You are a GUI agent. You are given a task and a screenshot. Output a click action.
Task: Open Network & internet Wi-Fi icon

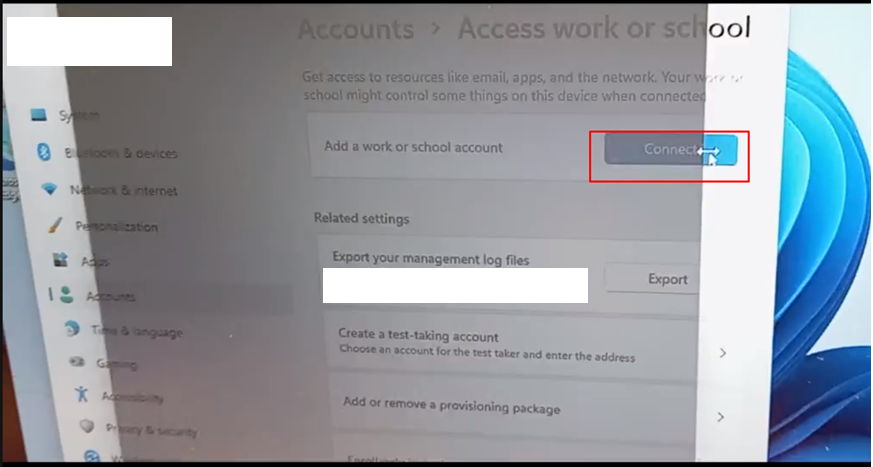50,189
